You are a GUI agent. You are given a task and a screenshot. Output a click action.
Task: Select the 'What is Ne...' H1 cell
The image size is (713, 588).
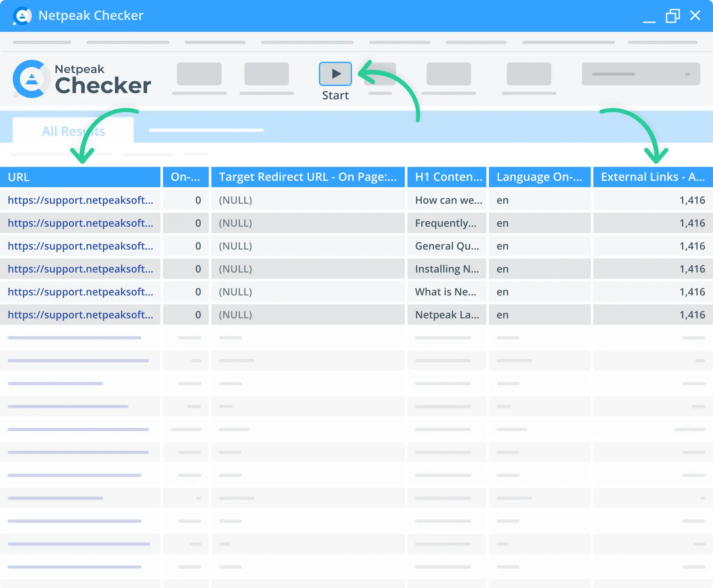(447, 292)
